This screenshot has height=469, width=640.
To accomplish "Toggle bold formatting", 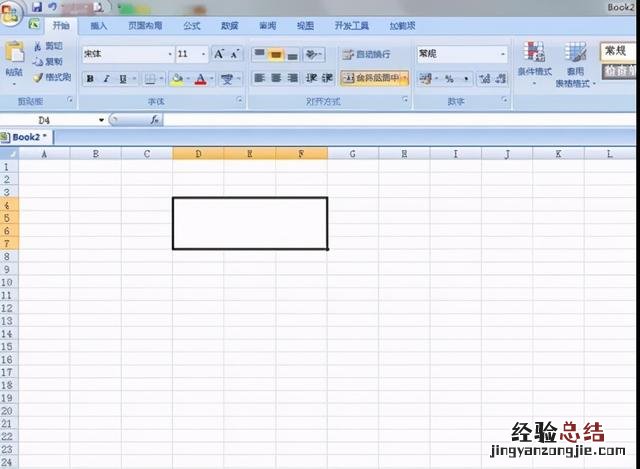I will point(90,79).
